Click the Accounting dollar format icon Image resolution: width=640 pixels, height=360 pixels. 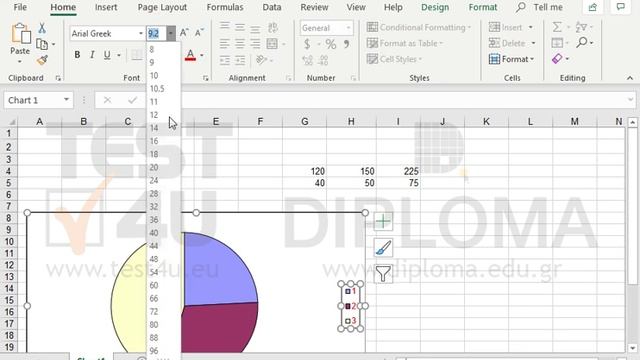click(x=307, y=44)
